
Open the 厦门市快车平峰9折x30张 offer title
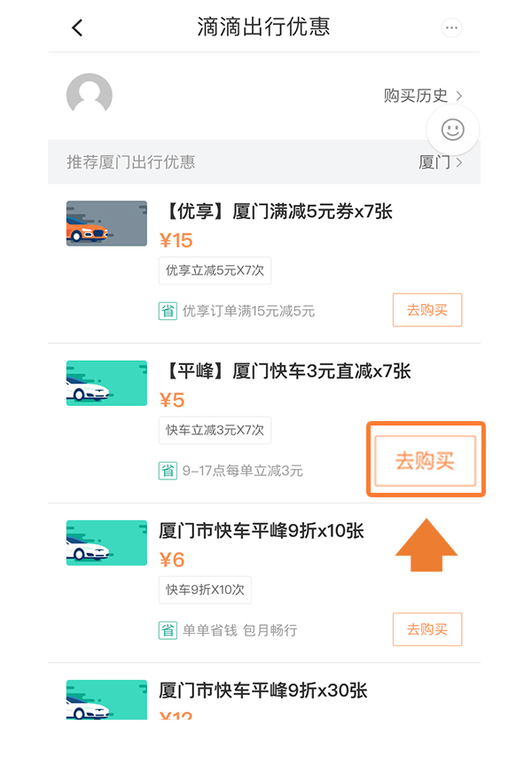[x=263, y=691]
